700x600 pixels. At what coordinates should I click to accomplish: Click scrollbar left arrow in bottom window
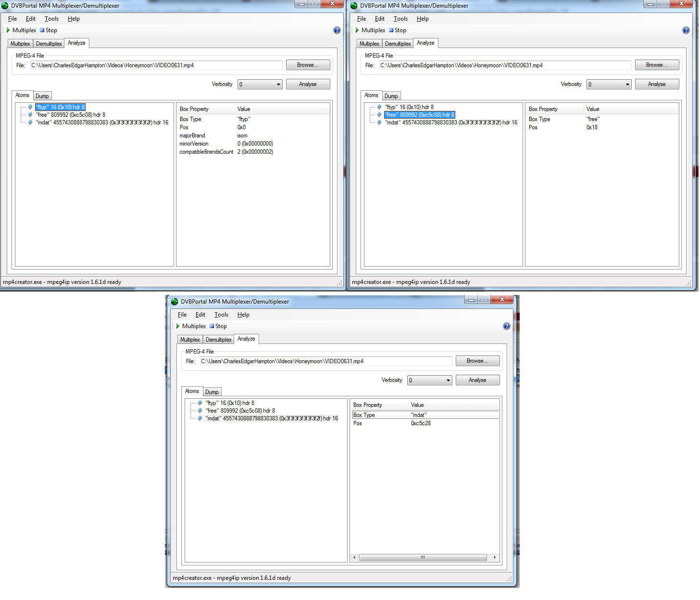354,558
